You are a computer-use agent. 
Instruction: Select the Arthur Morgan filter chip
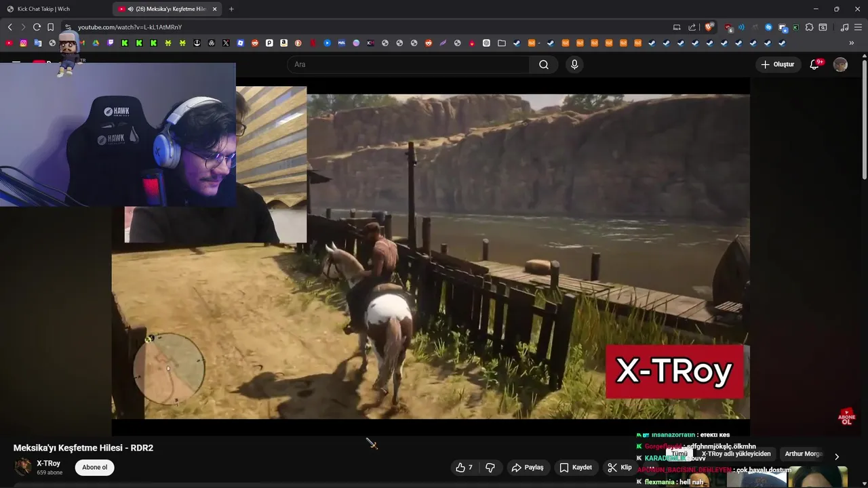pyautogui.click(x=804, y=454)
